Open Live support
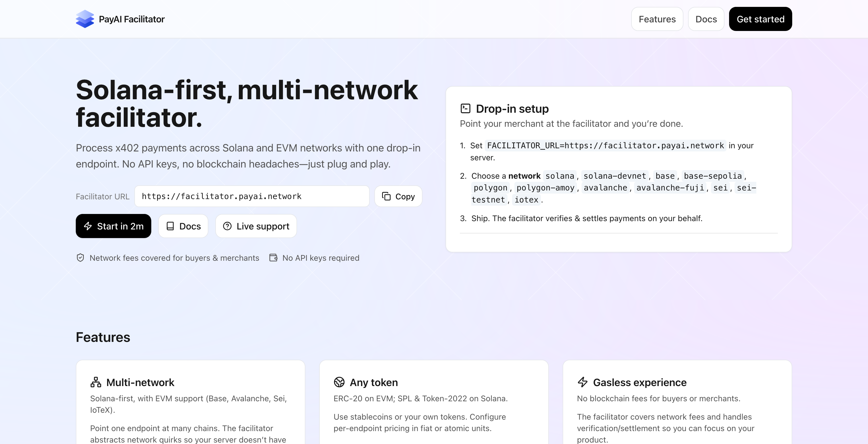The image size is (868, 444). [x=256, y=226]
